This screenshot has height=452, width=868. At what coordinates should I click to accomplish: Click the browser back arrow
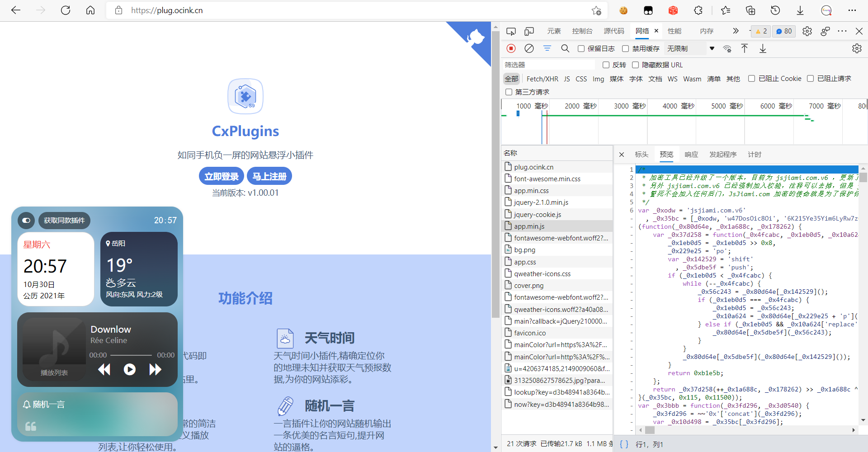tap(16, 10)
